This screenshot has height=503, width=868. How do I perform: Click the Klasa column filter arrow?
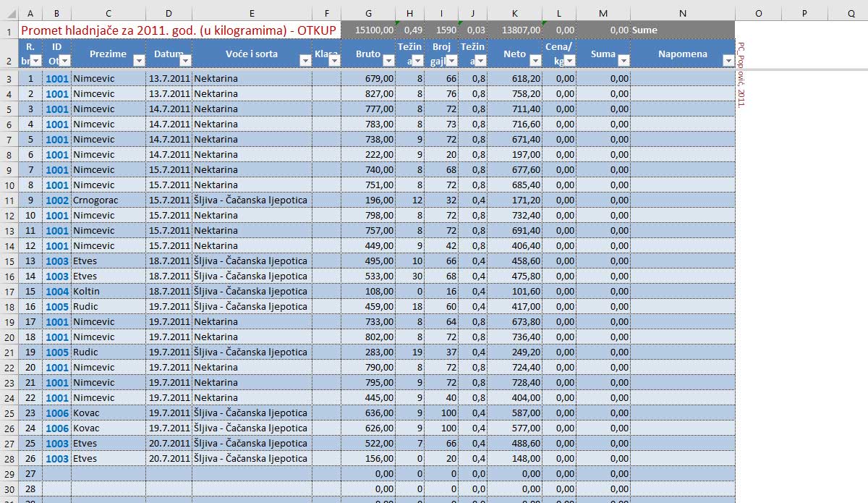click(x=333, y=61)
